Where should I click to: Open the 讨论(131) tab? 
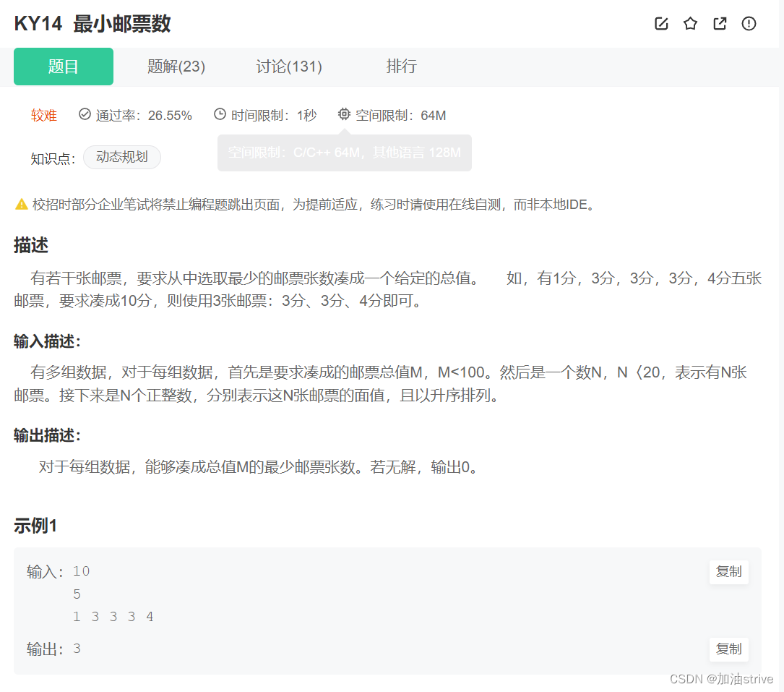289,67
